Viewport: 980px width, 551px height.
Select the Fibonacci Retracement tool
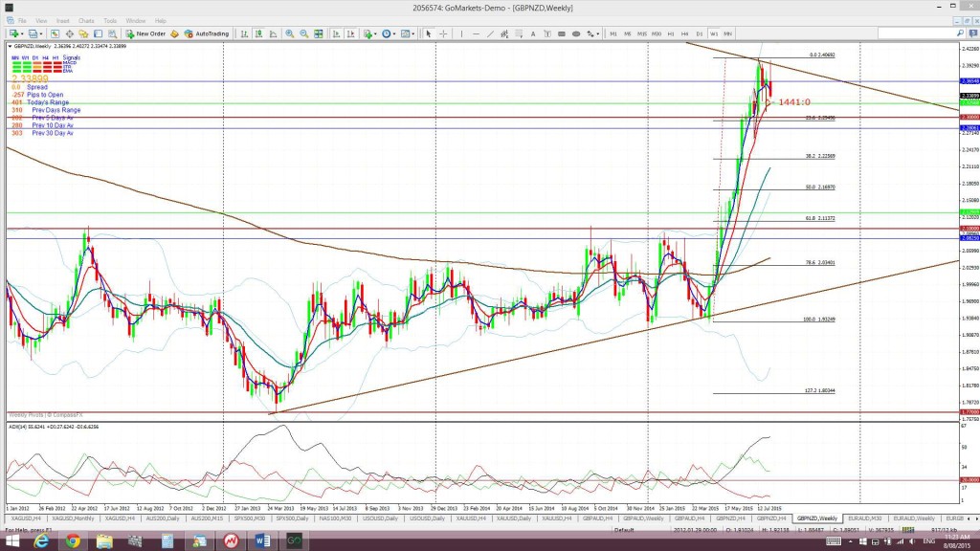(x=520, y=33)
